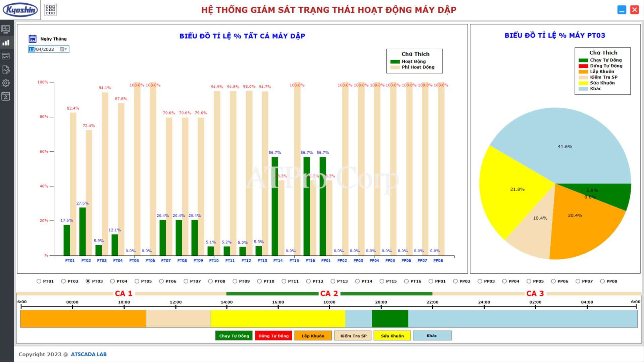Click the yellow Sửa Khuôn legend button
Screen dimensions: 644x362
(392, 336)
